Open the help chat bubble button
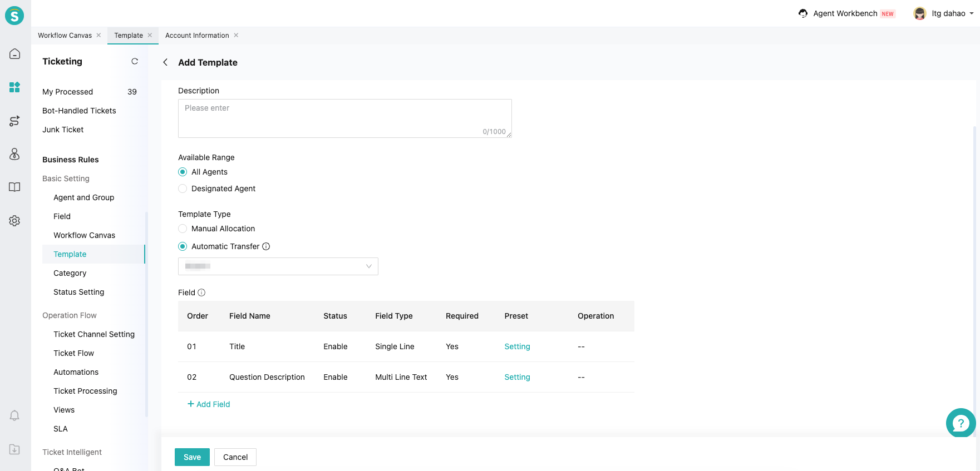The height and width of the screenshot is (471, 980). 961,423
